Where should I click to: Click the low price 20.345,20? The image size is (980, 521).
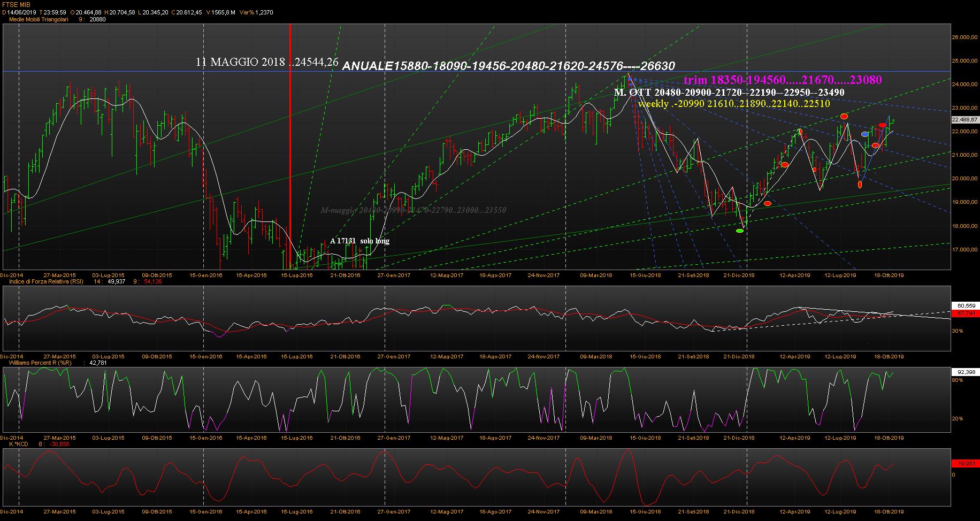point(155,12)
